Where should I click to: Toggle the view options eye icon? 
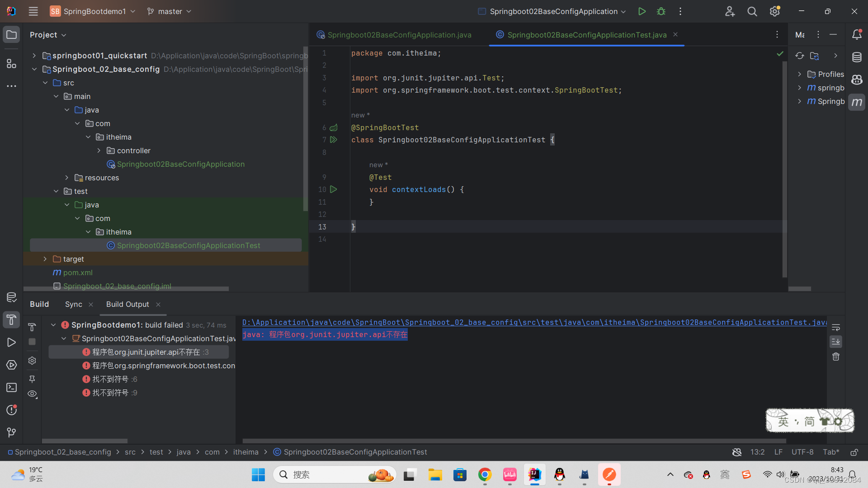pos(32,394)
